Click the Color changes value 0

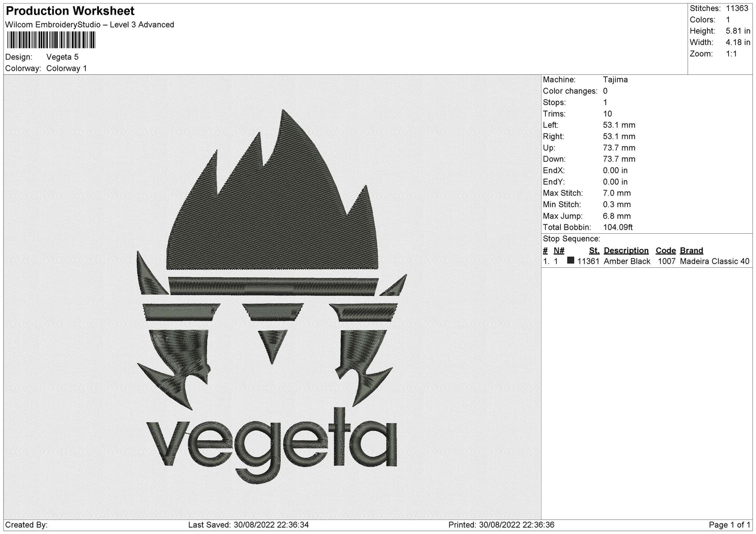[605, 91]
